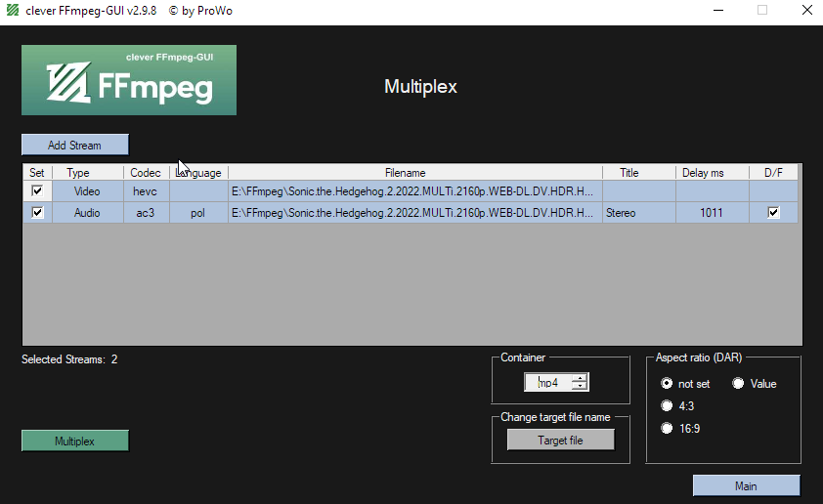Click the Add Stream button
This screenshot has height=504, width=823.
[75, 145]
